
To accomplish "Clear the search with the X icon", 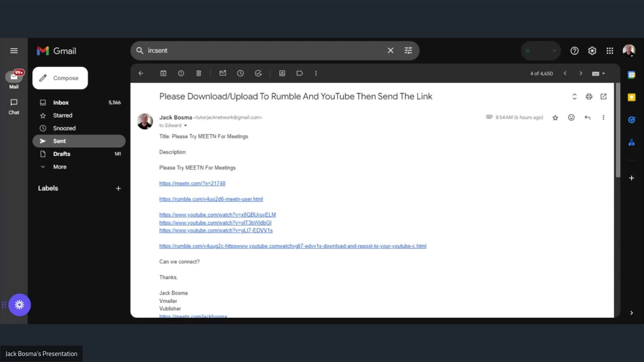I will click(x=390, y=50).
